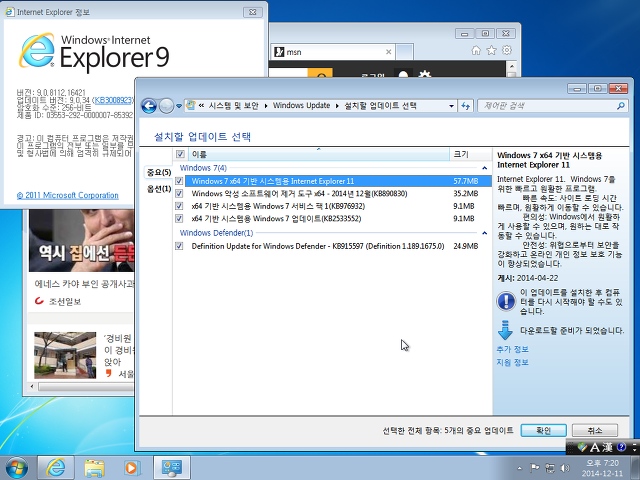This screenshot has height=480, width=640.
Task: Open Windows Explorer folder from taskbar
Action: [x=94, y=468]
